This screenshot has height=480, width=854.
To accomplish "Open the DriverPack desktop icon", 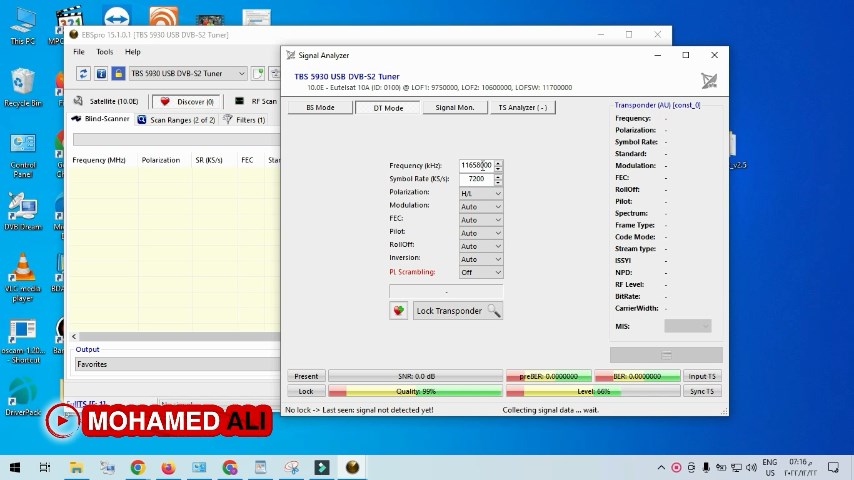I will point(23,397).
